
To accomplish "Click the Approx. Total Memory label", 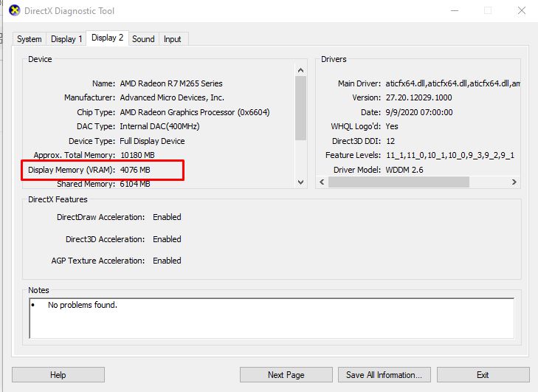I will 75,155.
